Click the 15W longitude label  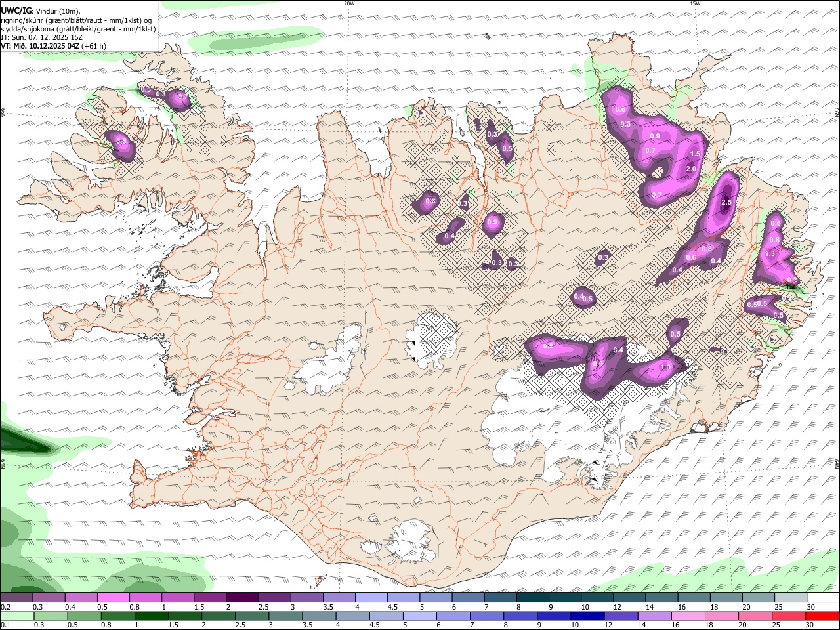pyautogui.click(x=695, y=3)
